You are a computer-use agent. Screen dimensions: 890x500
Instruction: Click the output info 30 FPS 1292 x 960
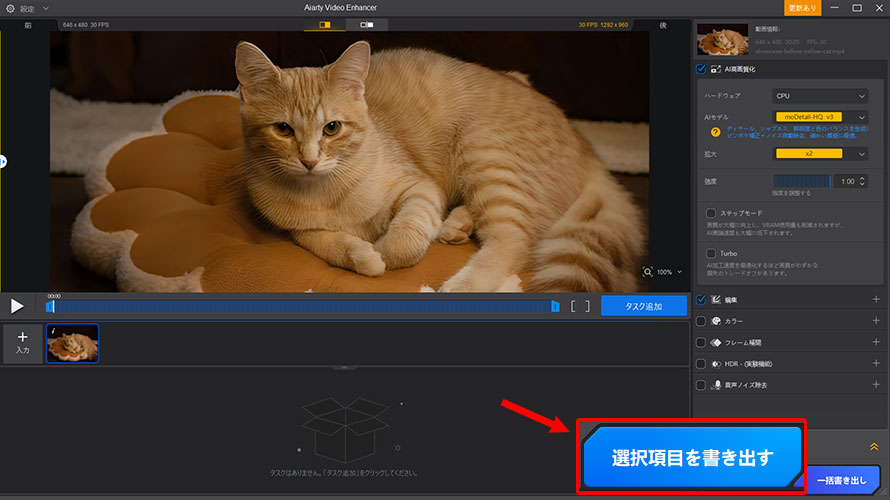tap(603, 25)
